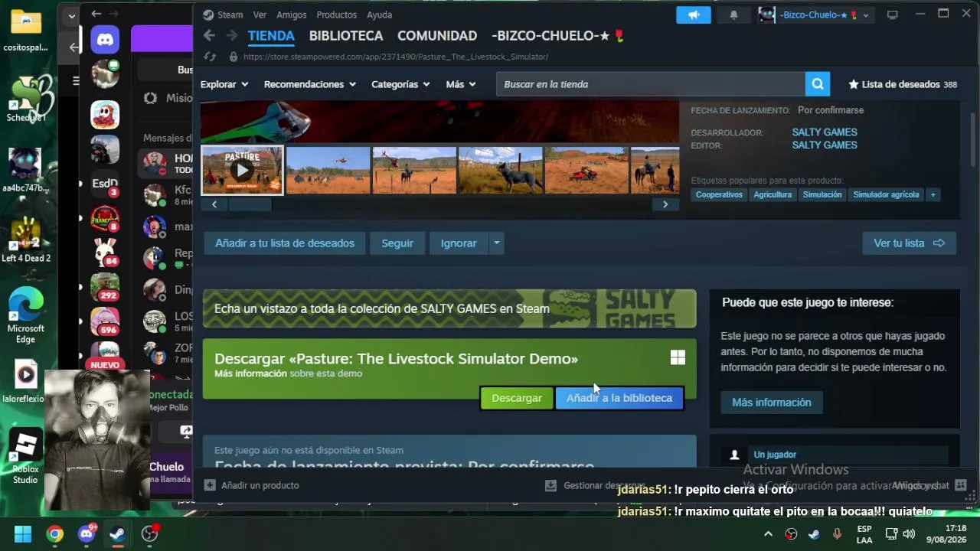The height and width of the screenshot is (551, 980).
Task: Select the Left 4 Dead 2 desktop icon
Action: point(25,240)
